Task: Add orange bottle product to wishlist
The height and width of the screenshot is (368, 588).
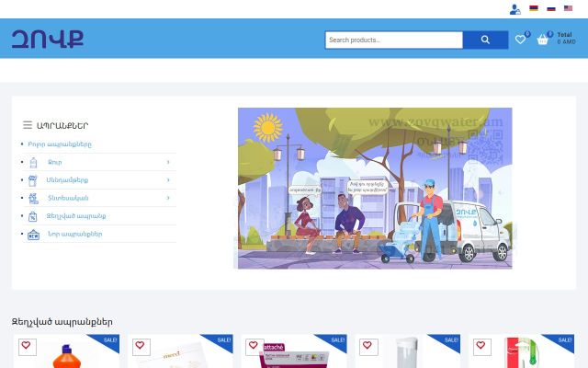Action: pos(27,347)
